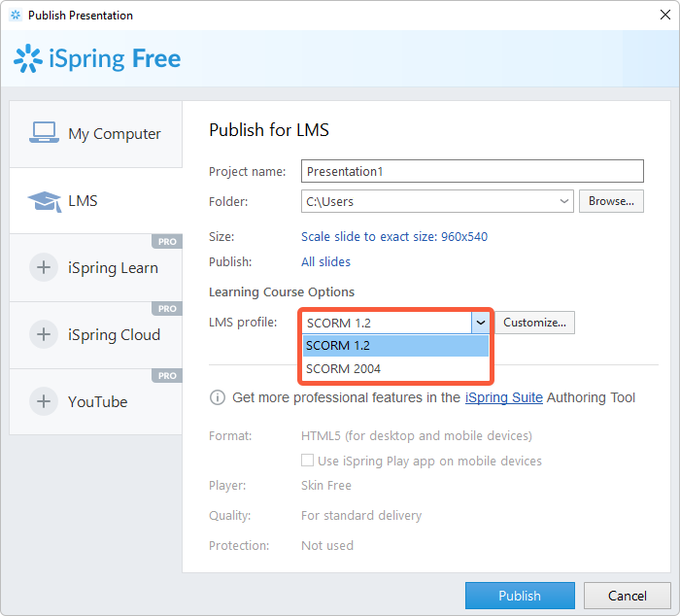
Task: Click the Quality: label
Action: pyautogui.click(x=230, y=515)
